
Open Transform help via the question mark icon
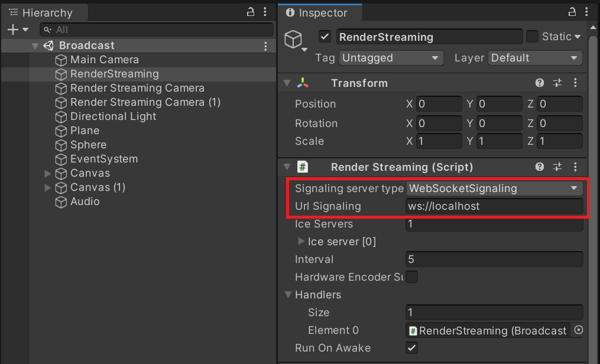[x=540, y=83]
